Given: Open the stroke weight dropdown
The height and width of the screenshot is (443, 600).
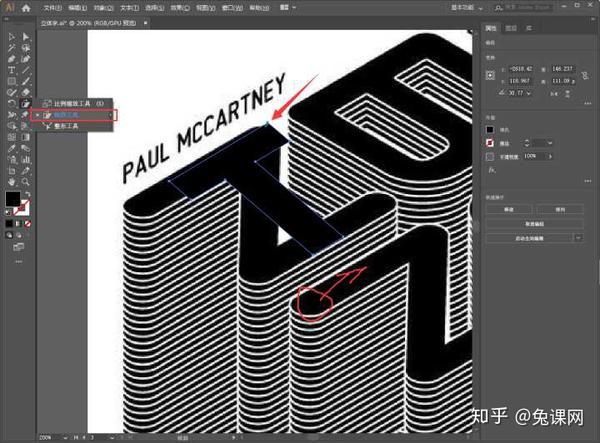Looking at the screenshot, I should point(550,143).
